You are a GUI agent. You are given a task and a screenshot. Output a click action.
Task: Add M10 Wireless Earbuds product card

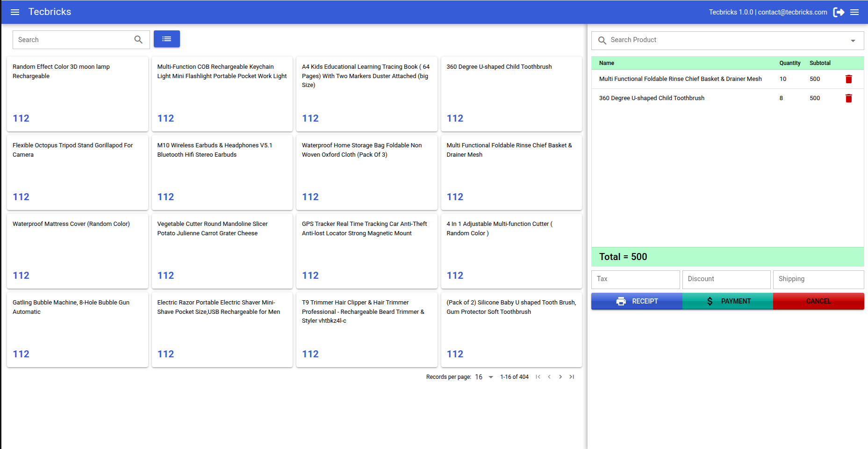(222, 173)
